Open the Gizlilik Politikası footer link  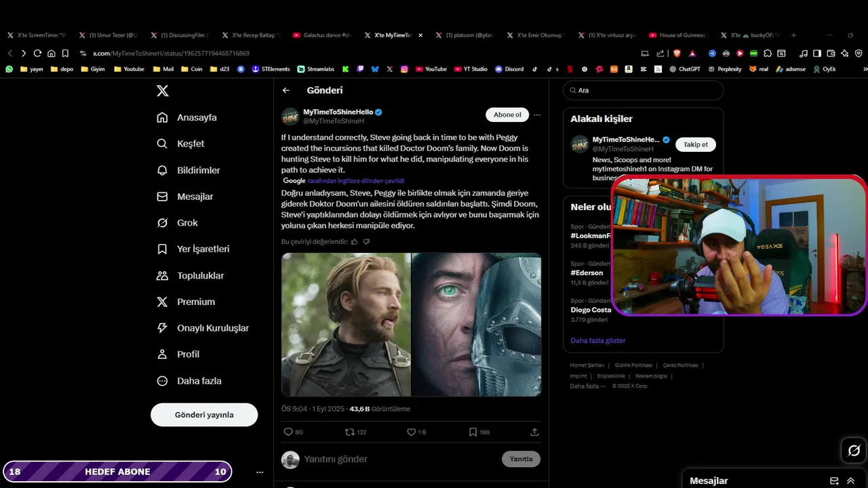click(633, 365)
